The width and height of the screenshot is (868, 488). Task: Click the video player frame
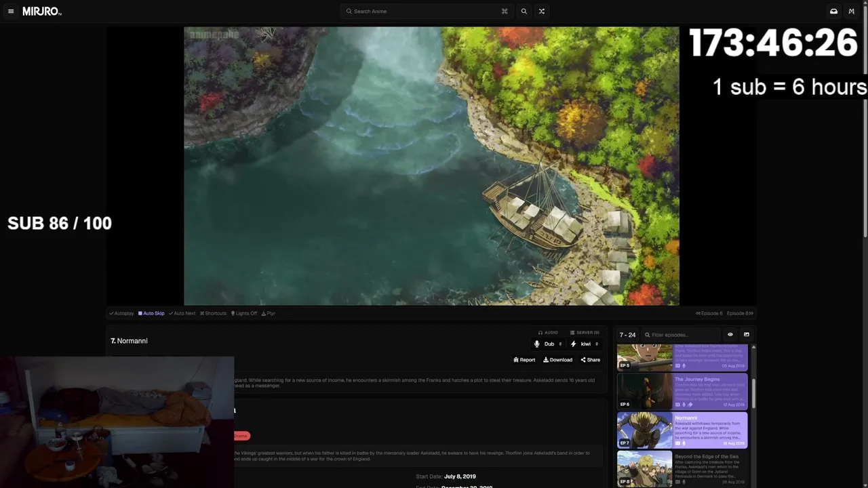[431, 166]
